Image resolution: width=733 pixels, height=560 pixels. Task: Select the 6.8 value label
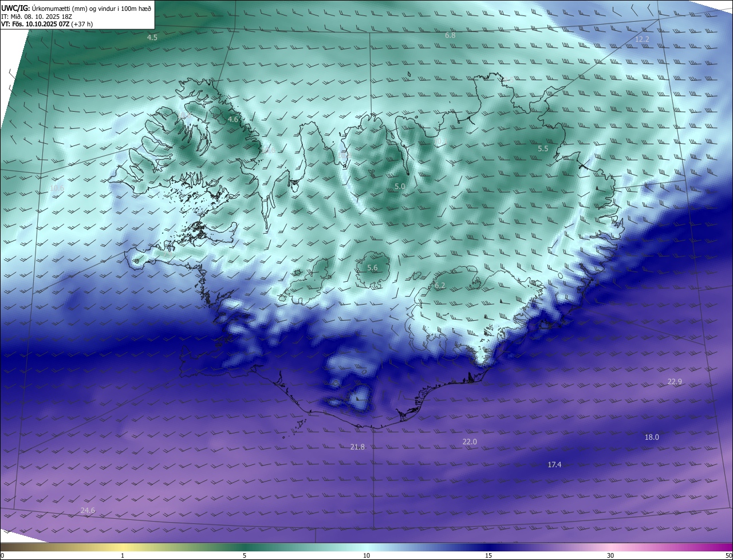tap(450, 36)
